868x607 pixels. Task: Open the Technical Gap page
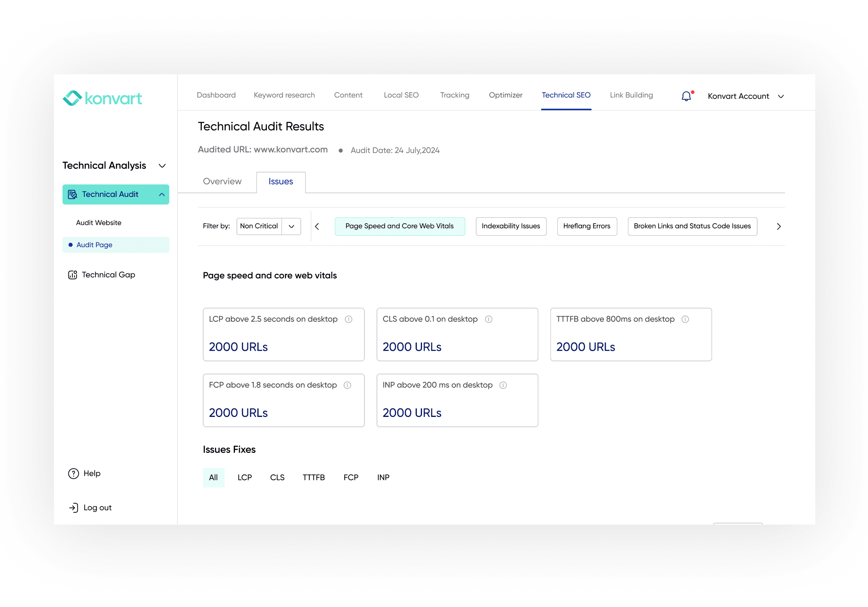click(x=108, y=275)
